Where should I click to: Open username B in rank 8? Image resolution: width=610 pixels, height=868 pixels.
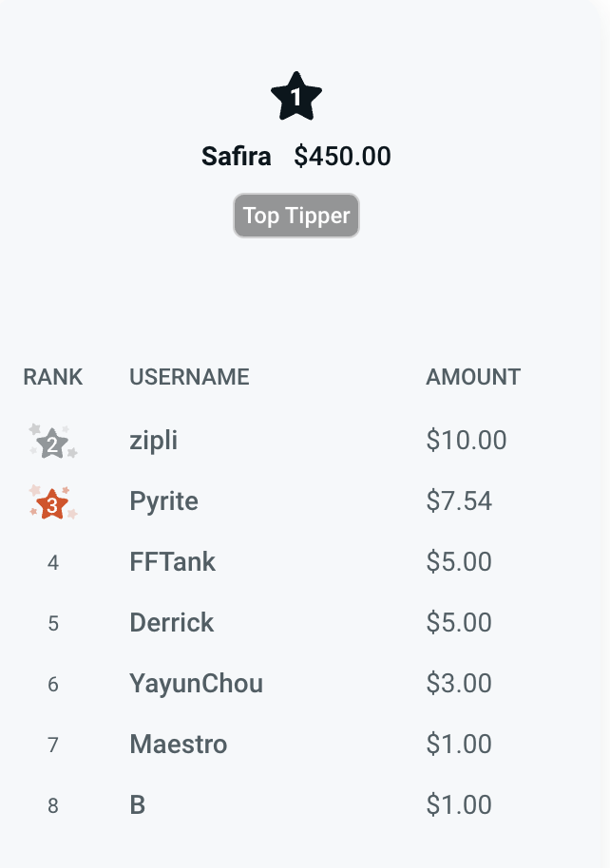[x=138, y=805]
